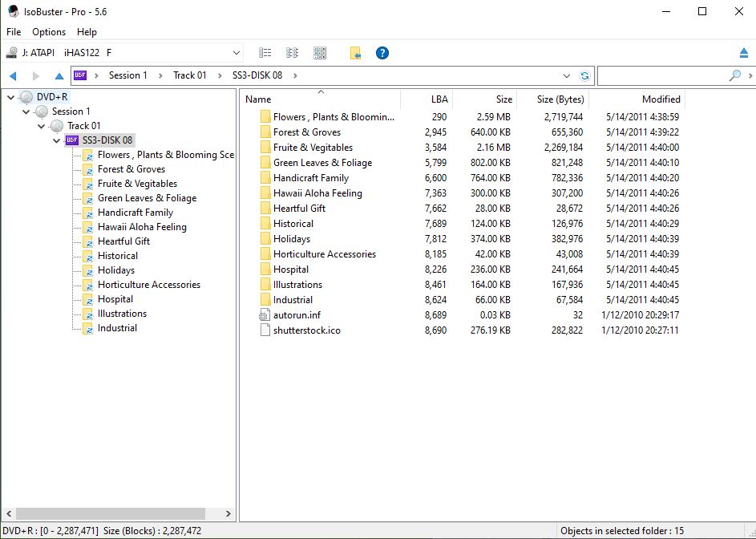Click the folder with arrow toolbar icon
756x539 pixels.
pos(355,53)
